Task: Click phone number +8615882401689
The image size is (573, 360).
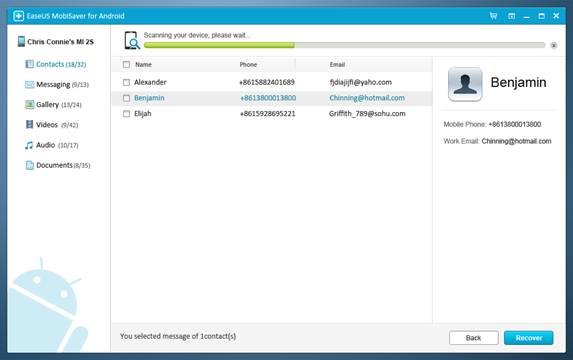Action: 267,82
